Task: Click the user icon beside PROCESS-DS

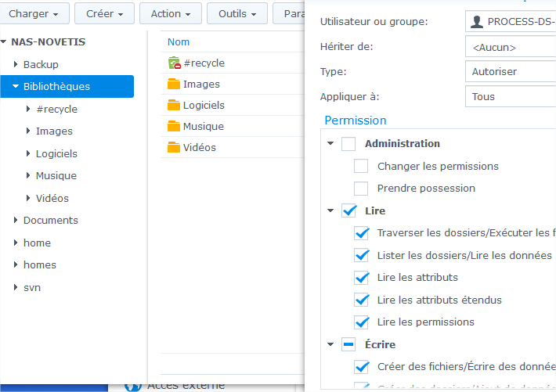Action: tap(477, 22)
